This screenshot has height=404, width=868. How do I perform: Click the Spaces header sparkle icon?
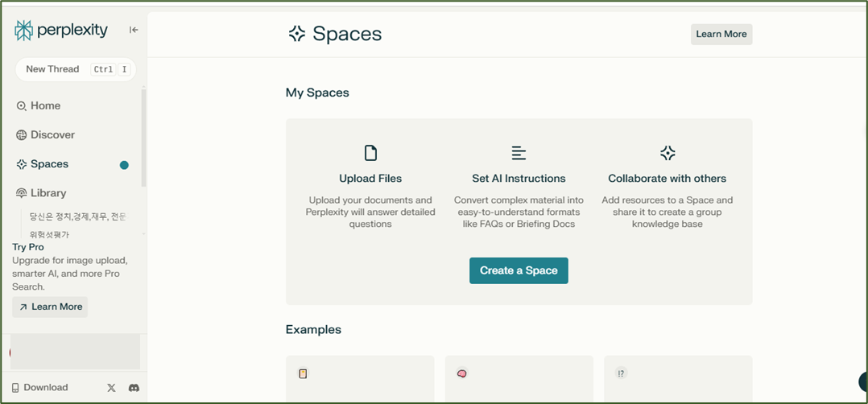click(x=296, y=34)
